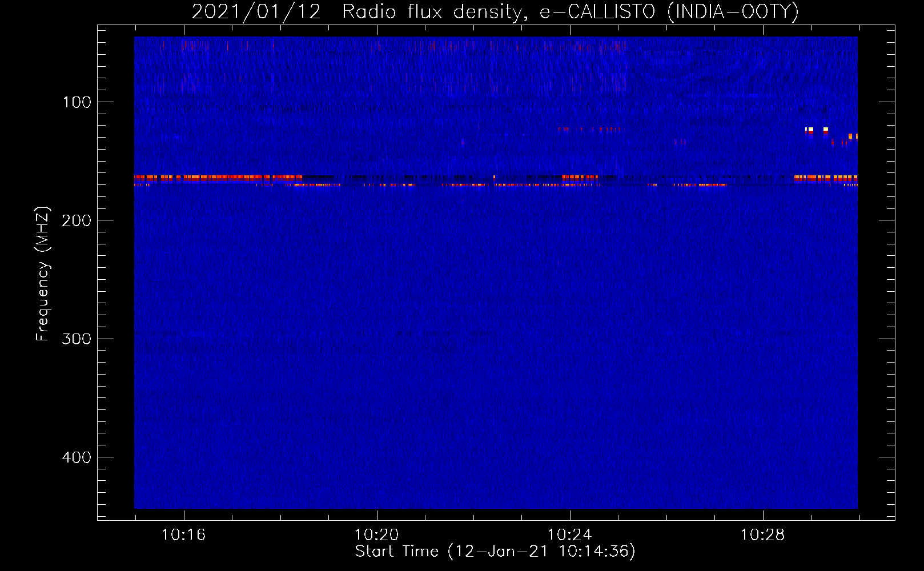924x571 pixels.
Task: Click the "Start Time (12-Jan-21 10:14:36)" label
Action: [x=495, y=552]
